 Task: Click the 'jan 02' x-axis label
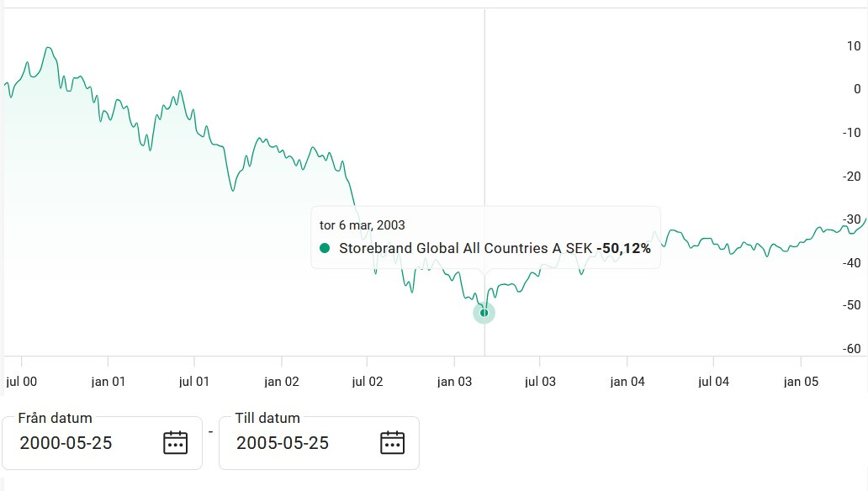pyautogui.click(x=282, y=382)
